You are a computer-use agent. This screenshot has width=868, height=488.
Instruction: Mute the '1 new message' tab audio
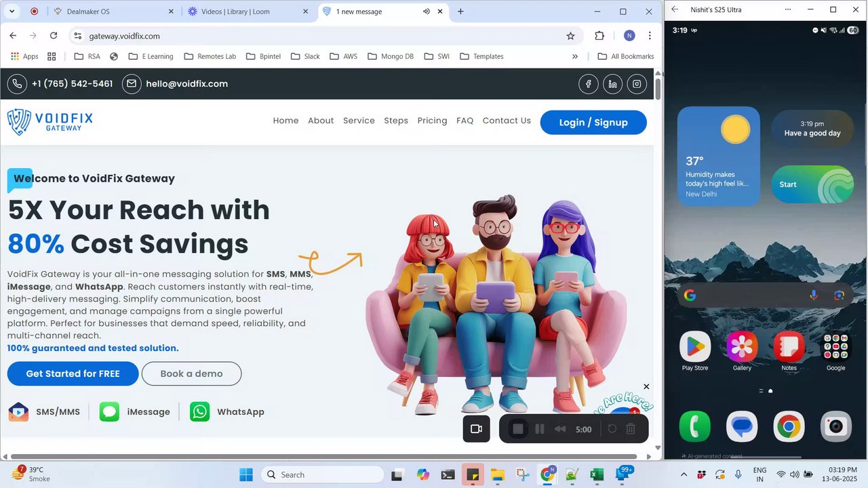[427, 12]
